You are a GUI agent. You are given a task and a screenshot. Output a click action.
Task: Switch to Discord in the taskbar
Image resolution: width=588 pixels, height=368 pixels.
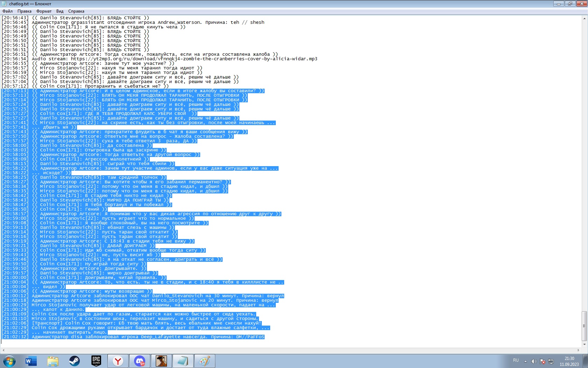[140, 361]
